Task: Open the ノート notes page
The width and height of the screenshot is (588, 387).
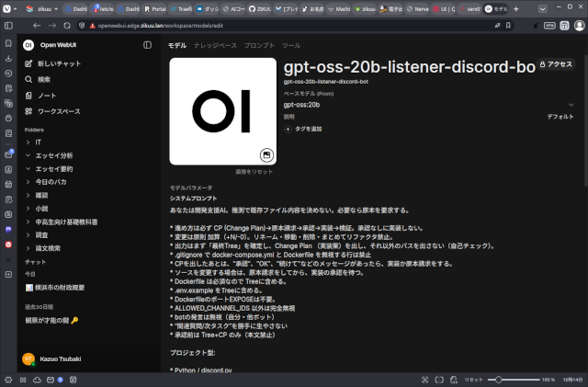Action: 29,96
